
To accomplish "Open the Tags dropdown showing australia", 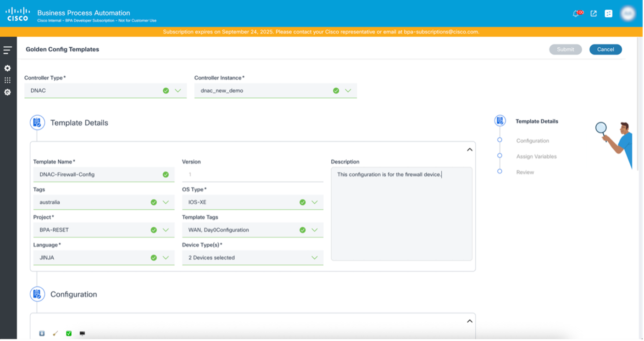I will tap(104, 202).
